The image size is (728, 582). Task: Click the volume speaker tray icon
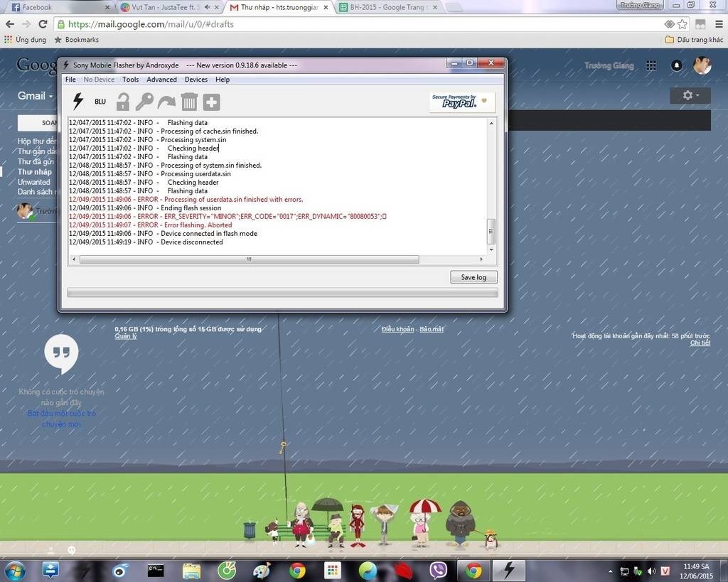651,571
